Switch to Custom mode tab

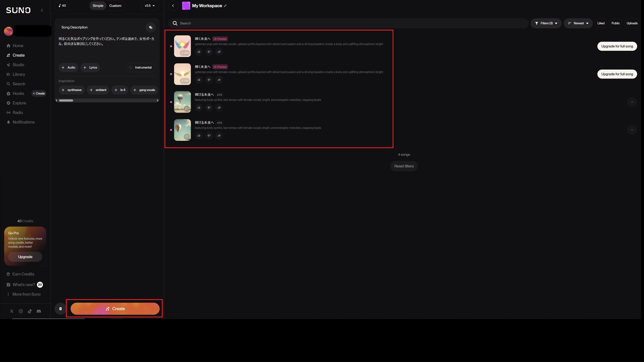point(115,6)
